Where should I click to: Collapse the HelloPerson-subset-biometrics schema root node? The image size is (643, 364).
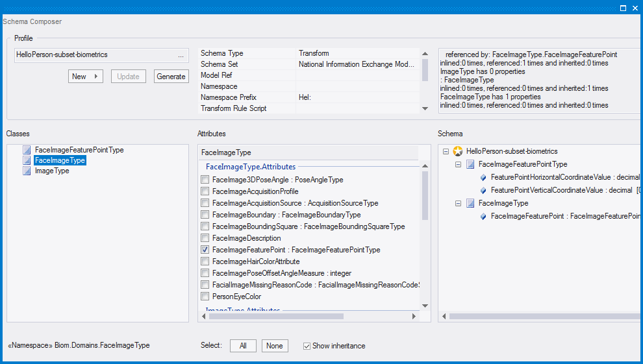tap(446, 151)
